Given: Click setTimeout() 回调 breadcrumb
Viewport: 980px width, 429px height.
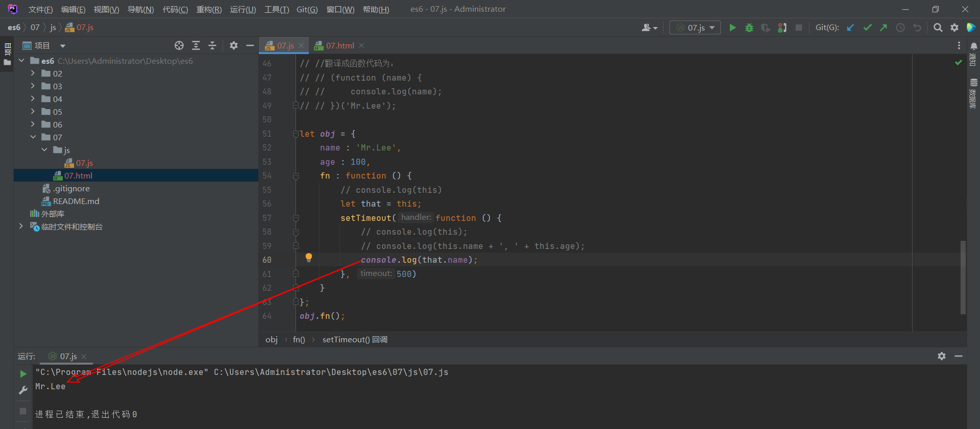Looking at the screenshot, I should tap(355, 340).
